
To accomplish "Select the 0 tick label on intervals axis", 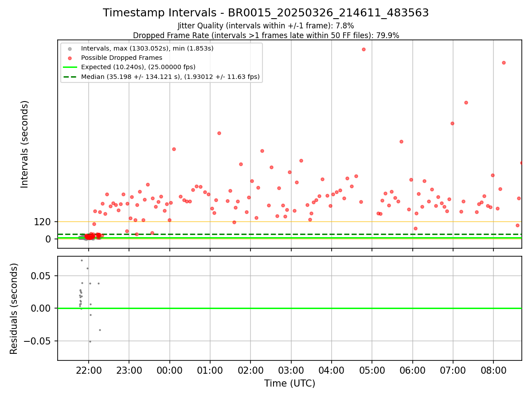I will [49, 239].
